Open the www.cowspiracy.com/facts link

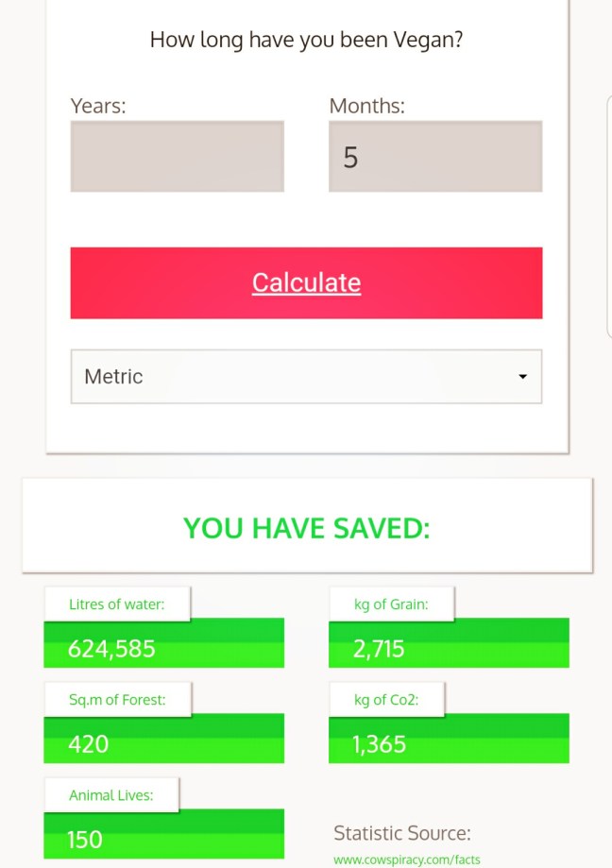(x=406, y=859)
